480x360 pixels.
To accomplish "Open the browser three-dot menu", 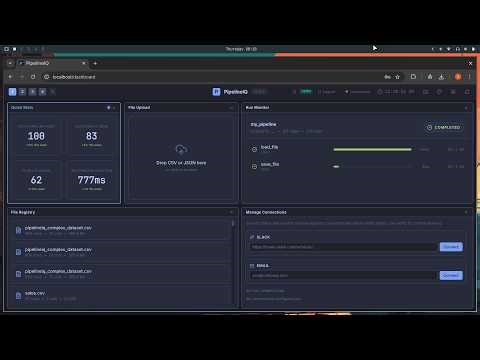I will [469, 77].
